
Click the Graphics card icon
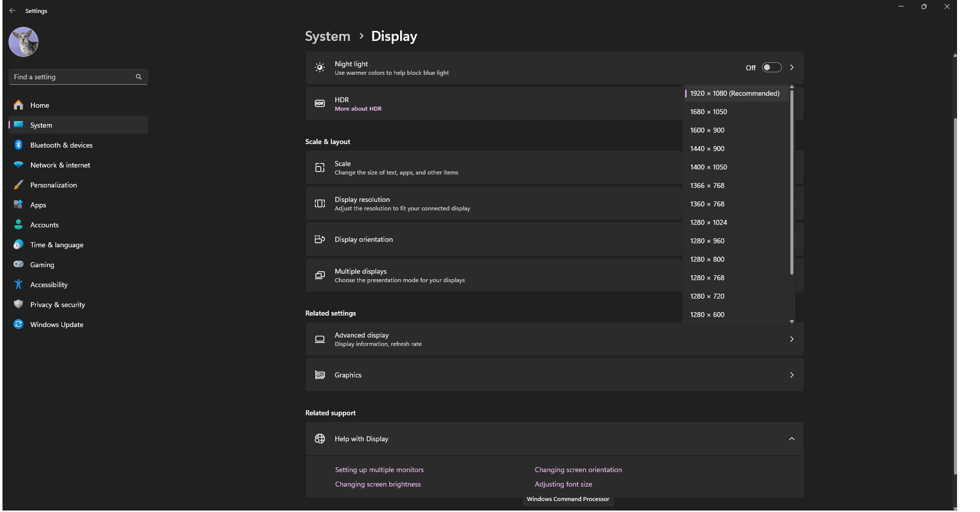(320, 375)
